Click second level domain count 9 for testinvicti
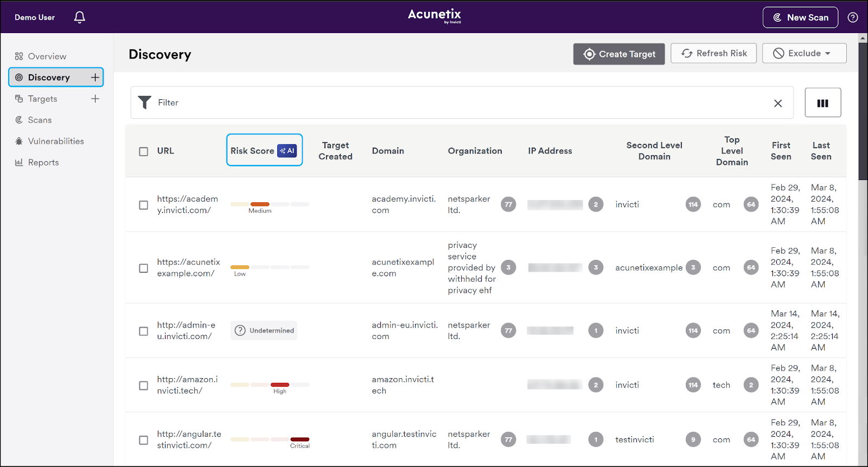The width and height of the screenshot is (868, 467). tap(693, 440)
